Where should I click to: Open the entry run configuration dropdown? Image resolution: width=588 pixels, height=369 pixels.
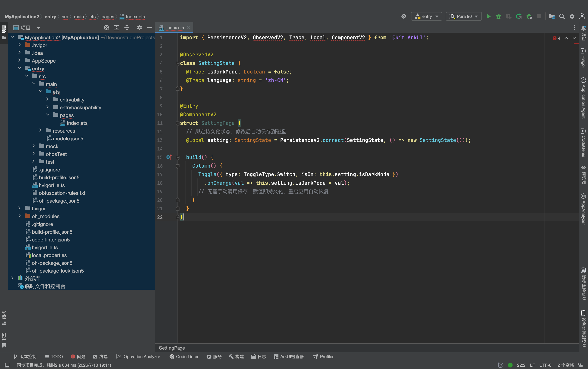426,17
